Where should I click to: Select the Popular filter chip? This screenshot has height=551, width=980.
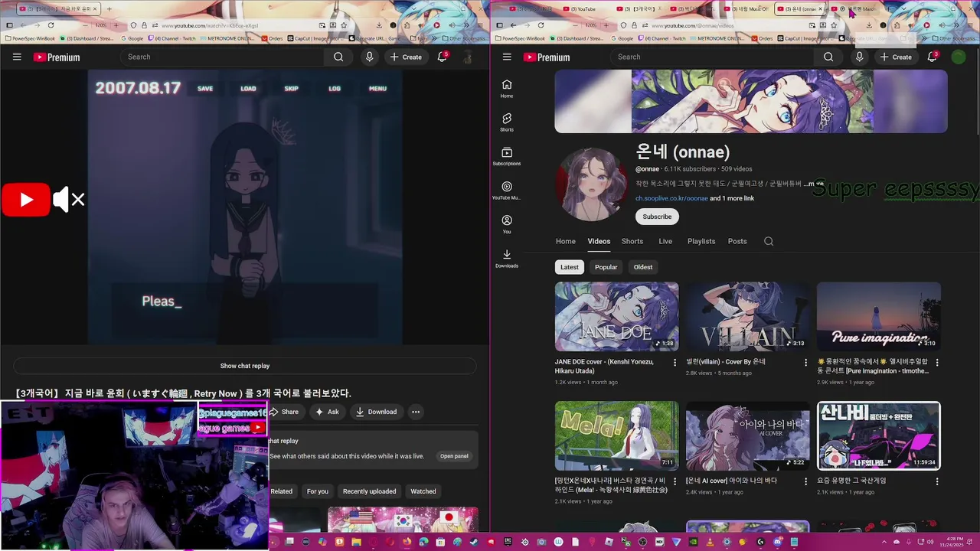[x=606, y=267]
